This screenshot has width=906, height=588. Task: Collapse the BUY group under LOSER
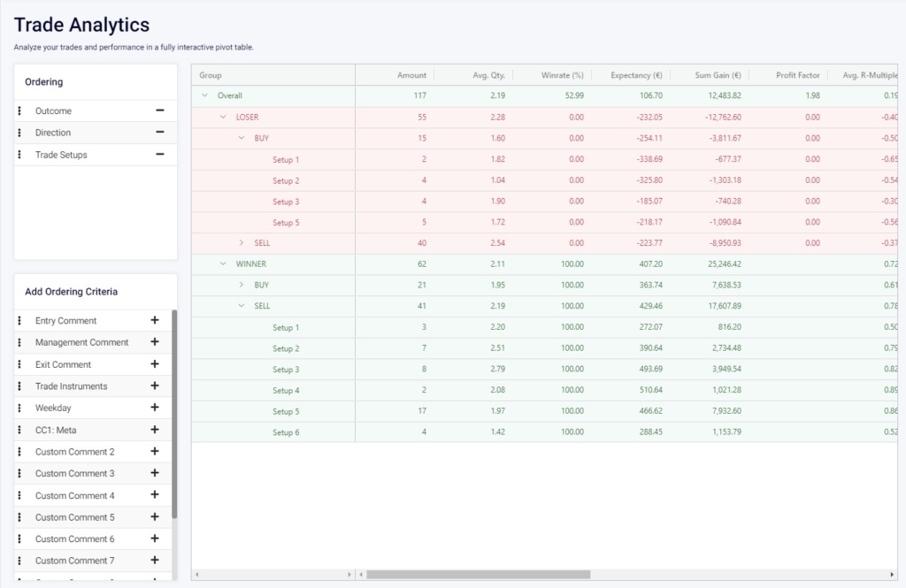click(x=242, y=138)
